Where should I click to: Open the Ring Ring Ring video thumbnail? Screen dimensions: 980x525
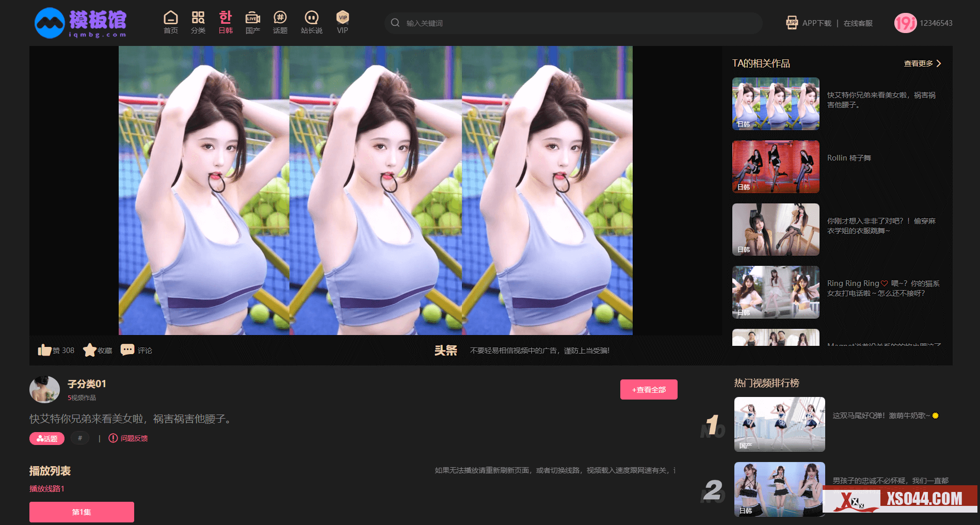click(x=776, y=292)
